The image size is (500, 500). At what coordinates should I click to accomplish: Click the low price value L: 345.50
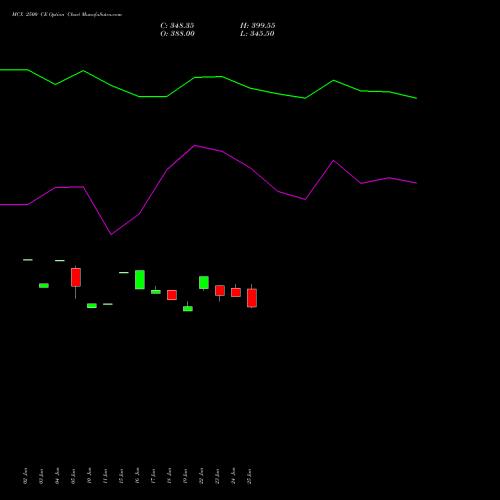(257, 34)
